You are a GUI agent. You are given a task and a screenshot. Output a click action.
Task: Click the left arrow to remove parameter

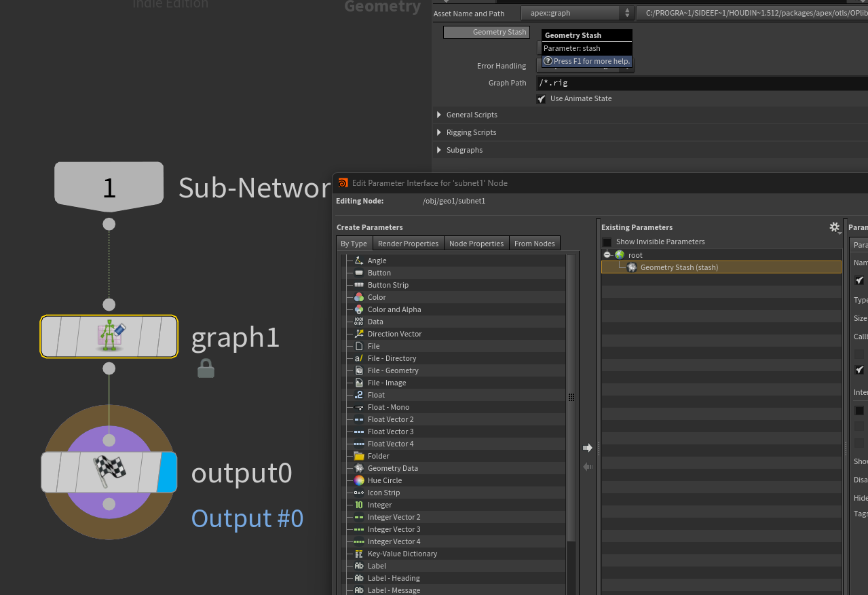[x=588, y=467]
